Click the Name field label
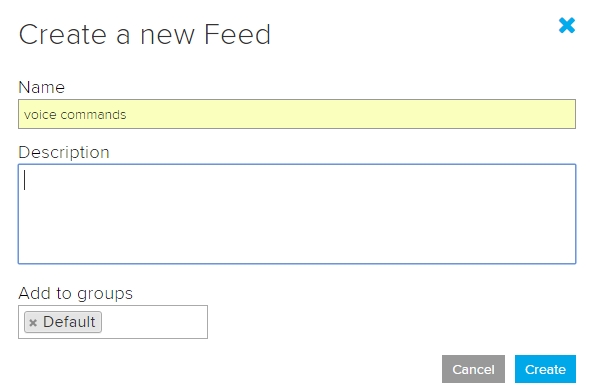Image resolution: width=590 pixels, height=392 pixels. 42,87
